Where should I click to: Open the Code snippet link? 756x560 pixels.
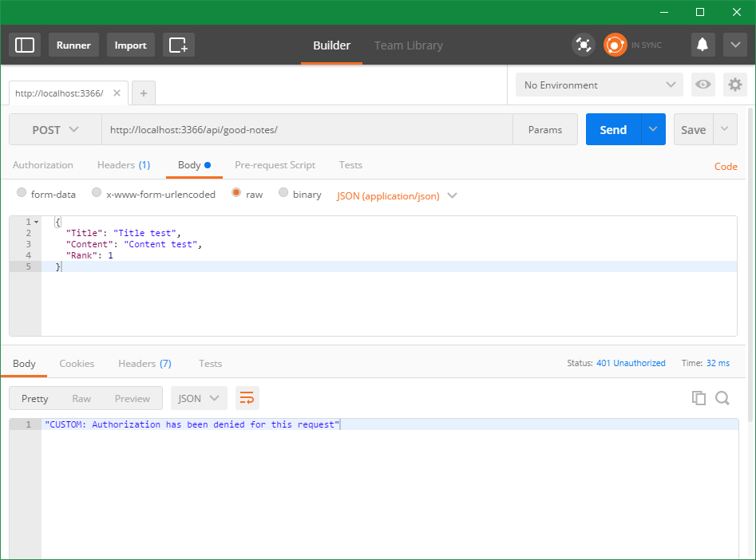click(x=726, y=166)
